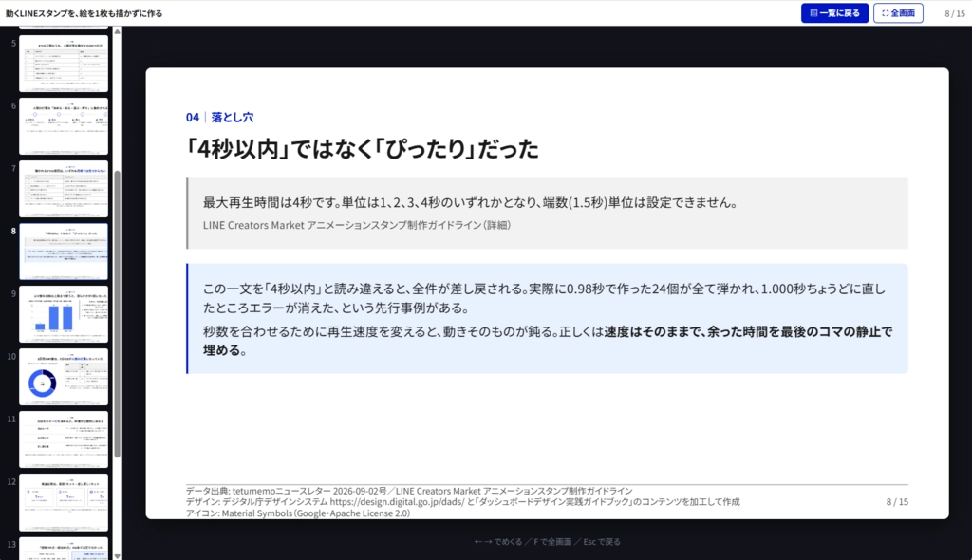This screenshot has height=560, width=972.
Task: Click the presentation title 動くLINEスタンプを、絵を1枚も描かずに作る
Action: [84, 13]
